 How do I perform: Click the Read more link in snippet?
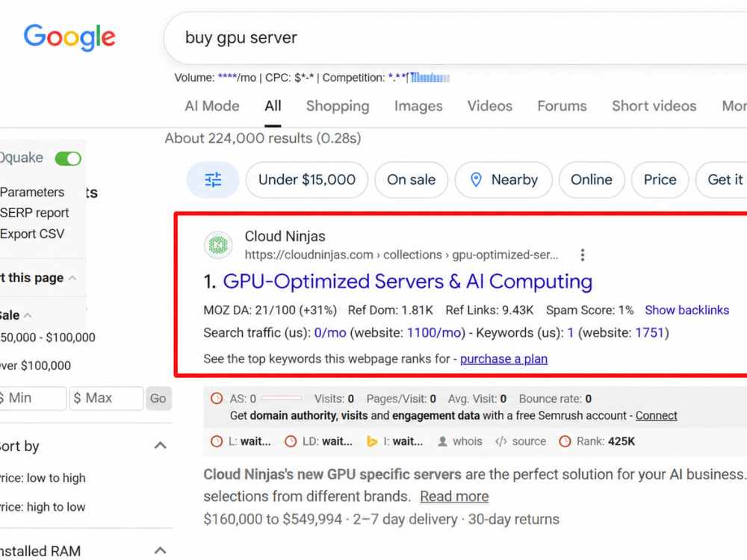click(x=454, y=497)
